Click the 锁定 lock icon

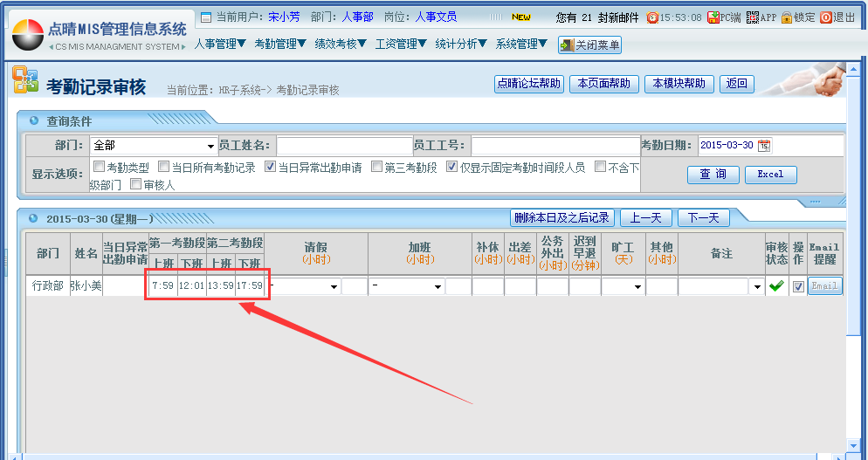[787, 17]
